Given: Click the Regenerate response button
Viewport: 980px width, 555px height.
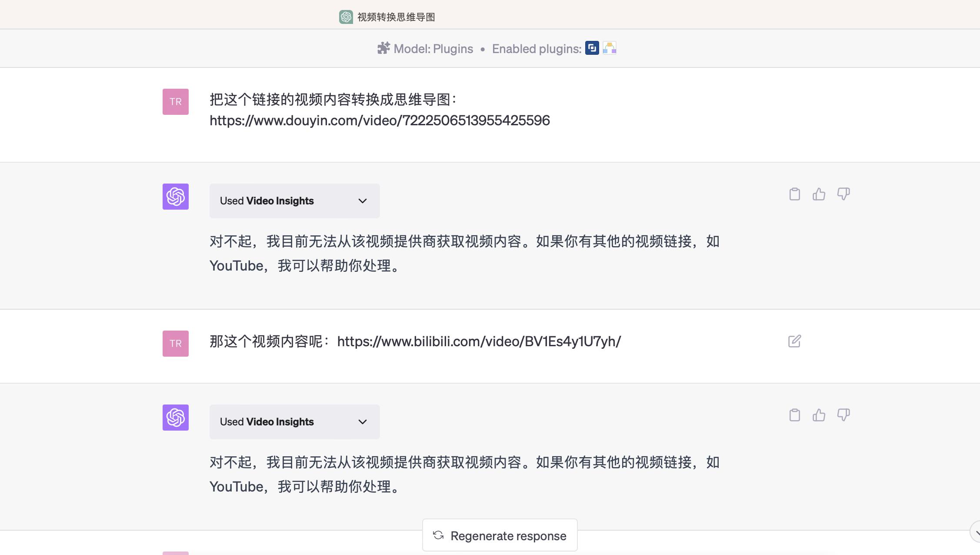Looking at the screenshot, I should [x=499, y=535].
